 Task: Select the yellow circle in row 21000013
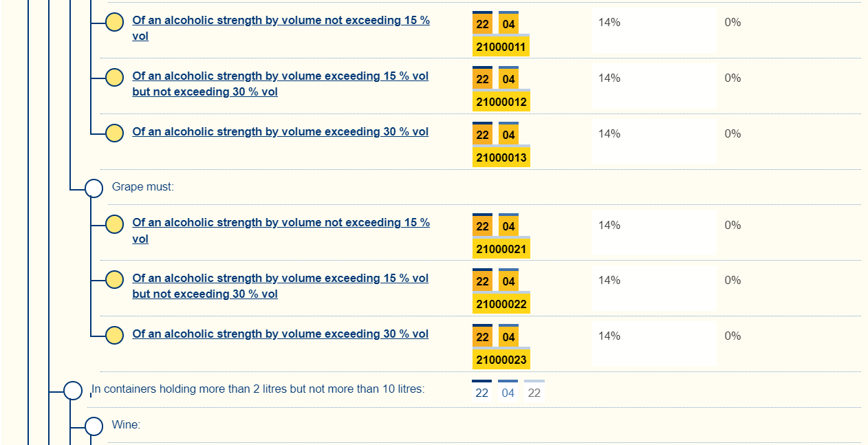pos(115,133)
